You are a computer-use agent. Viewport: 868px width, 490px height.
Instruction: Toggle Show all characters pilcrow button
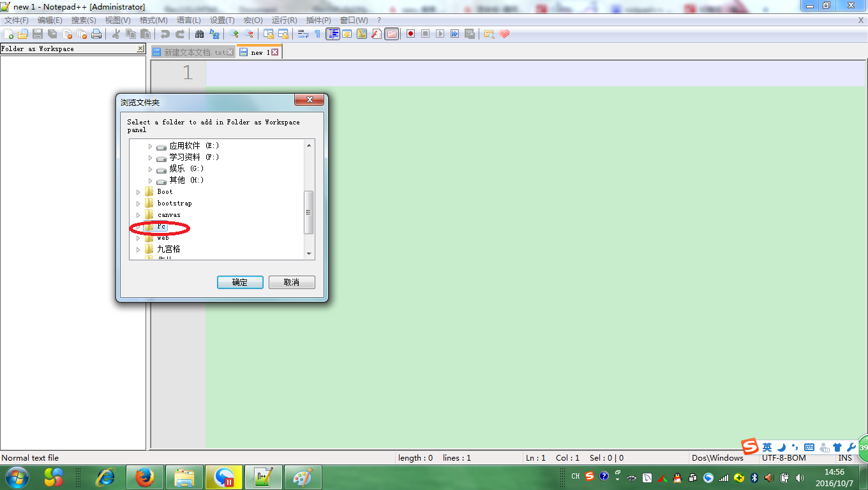click(317, 34)
